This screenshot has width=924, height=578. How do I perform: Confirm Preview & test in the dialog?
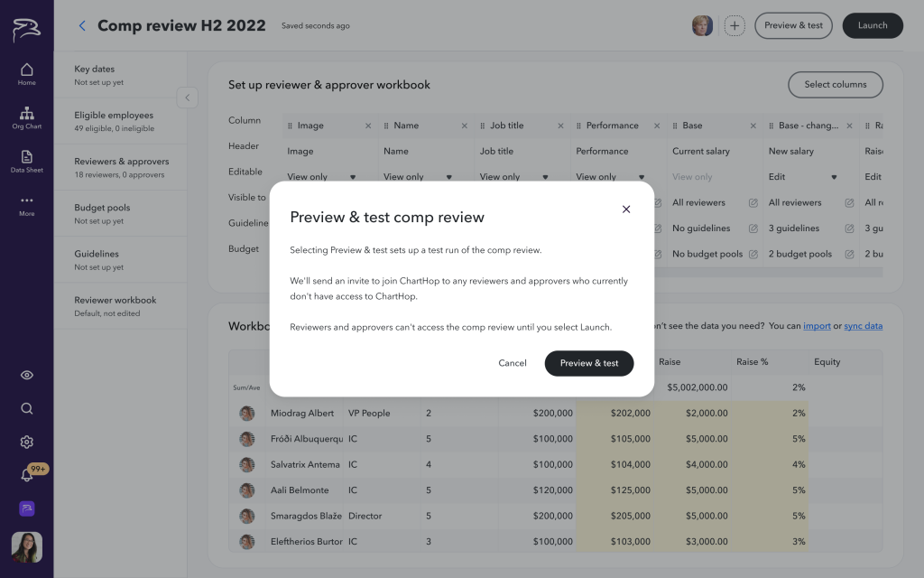click(589, 363)
